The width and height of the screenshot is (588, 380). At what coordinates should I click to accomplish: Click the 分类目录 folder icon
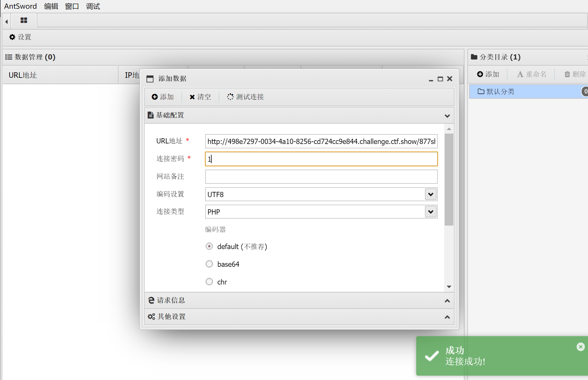(474, 57)
